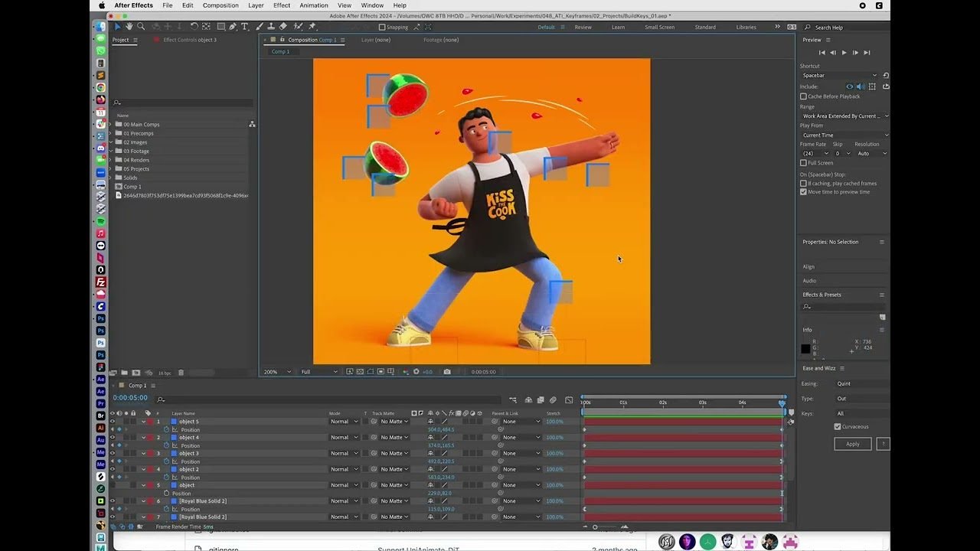Open the Range dropdown in Preview

[x=844, y=116]
